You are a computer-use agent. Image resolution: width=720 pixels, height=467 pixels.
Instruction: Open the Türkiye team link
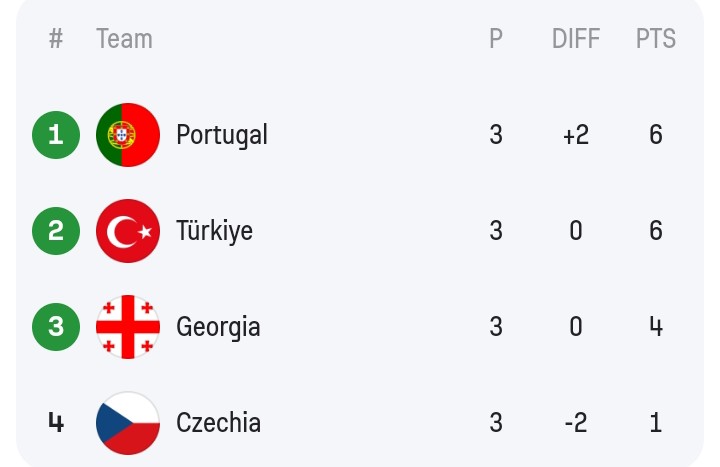point(214,231)
